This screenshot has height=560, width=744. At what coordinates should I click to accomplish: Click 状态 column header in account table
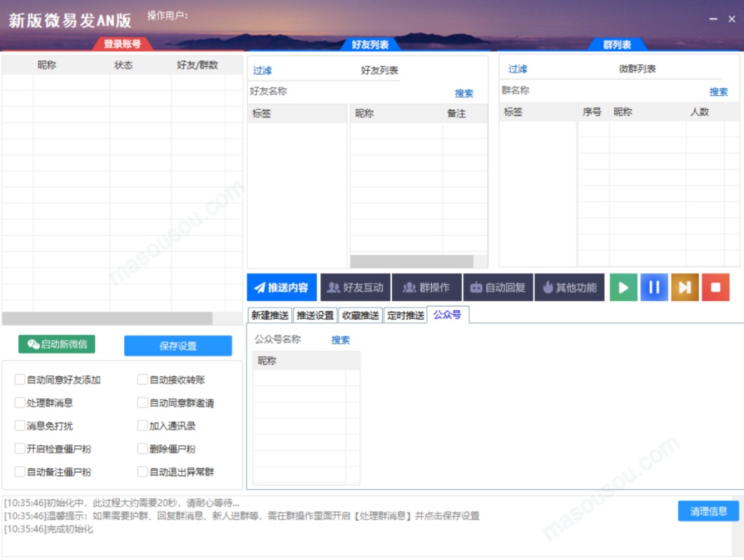[x=123, y=65]
